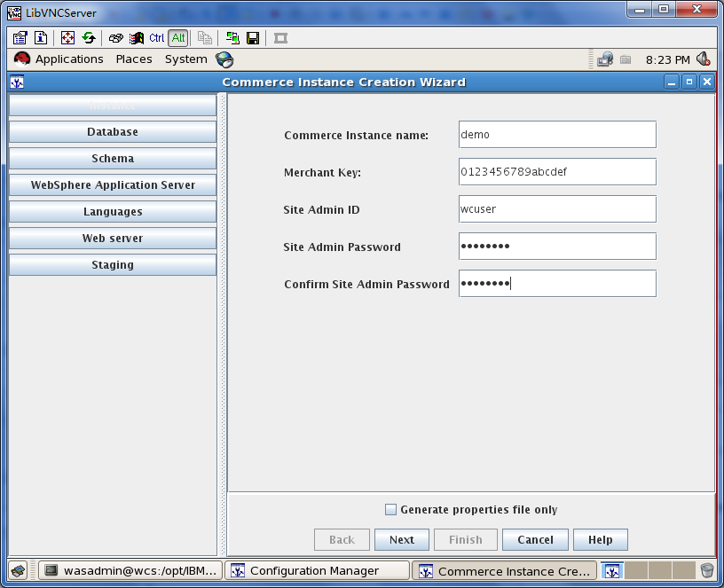Click the Finish button
Screen dimensions: 724x588
pos(466,539)
